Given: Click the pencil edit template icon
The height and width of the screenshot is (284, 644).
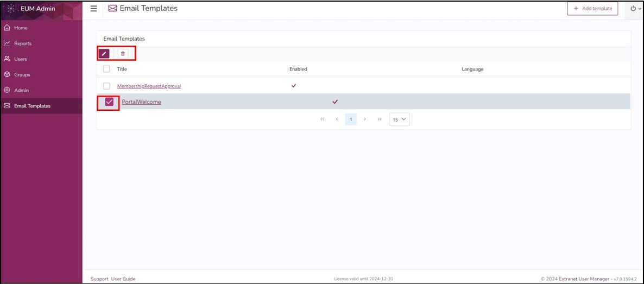Looking at the screenshot, I should point(104,53).
